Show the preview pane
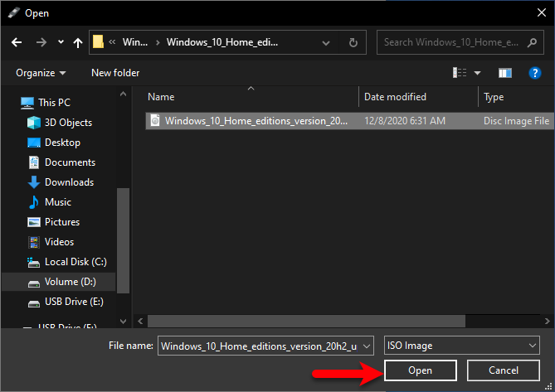Image resolution: width=555 pixels, height=392 pixels. coord(504,73)
